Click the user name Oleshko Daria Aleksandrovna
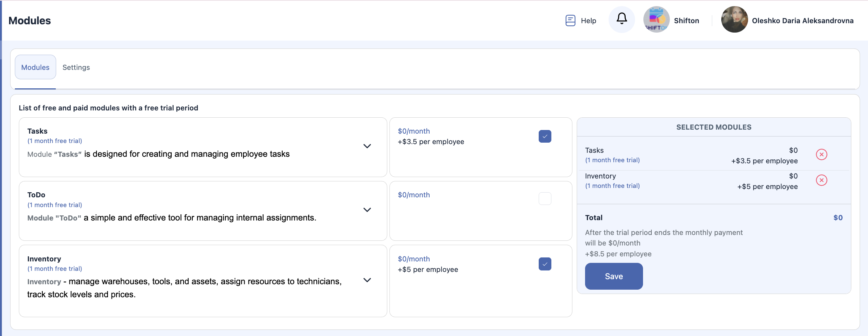Image resolution: width=868 pixels, height=336 pixels. 802,21
